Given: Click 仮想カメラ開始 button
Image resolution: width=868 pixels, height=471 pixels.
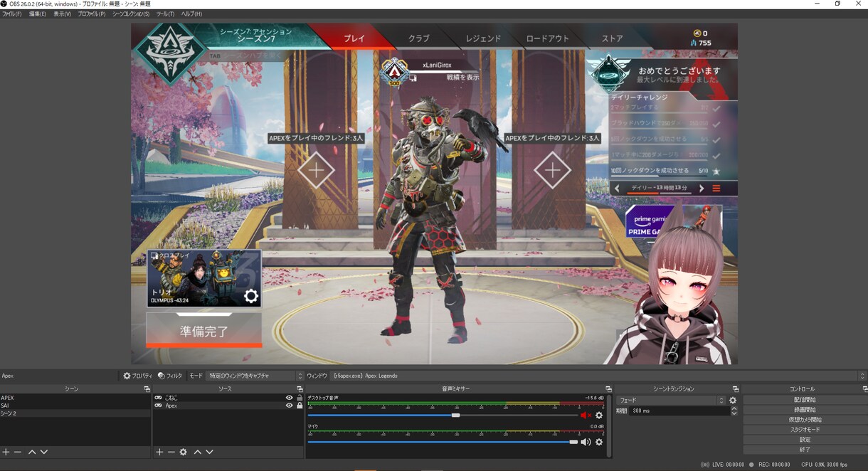Looking at the screenshot, I should [805, 420].
